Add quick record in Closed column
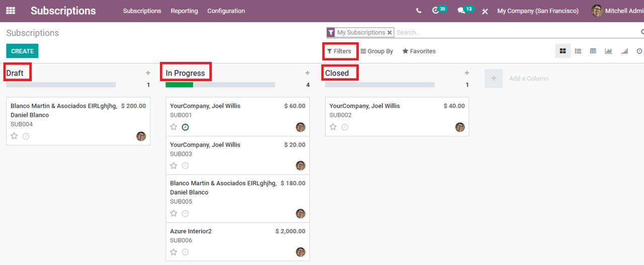Viewport: 644px width, 265px height. 467,73
